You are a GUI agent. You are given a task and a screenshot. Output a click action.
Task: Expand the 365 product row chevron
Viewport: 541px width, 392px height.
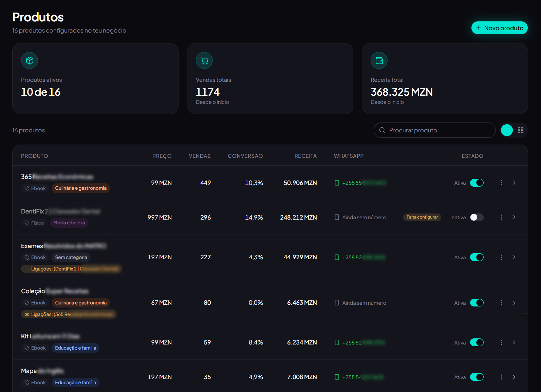pyautogui.click(x=514, y=183)
